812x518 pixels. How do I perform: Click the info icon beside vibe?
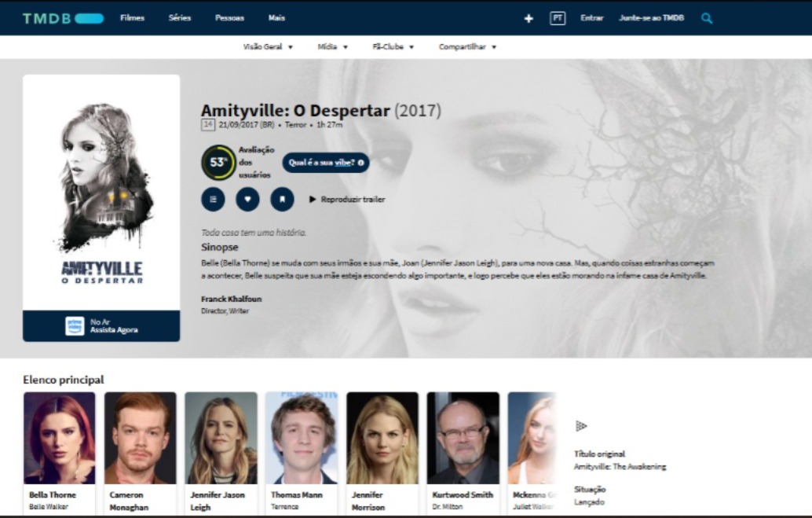[x=360, y=163]
